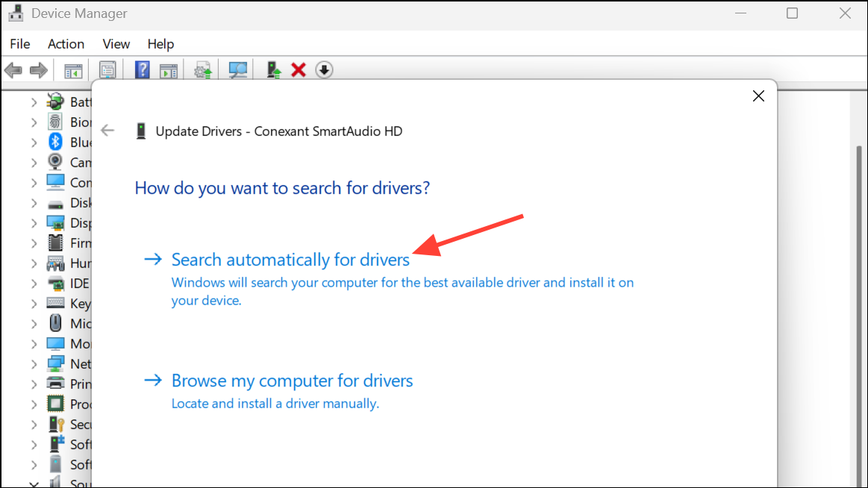Click the red X Uninstall device icon
Screen dimensions: 868x488
click(299, 69)
